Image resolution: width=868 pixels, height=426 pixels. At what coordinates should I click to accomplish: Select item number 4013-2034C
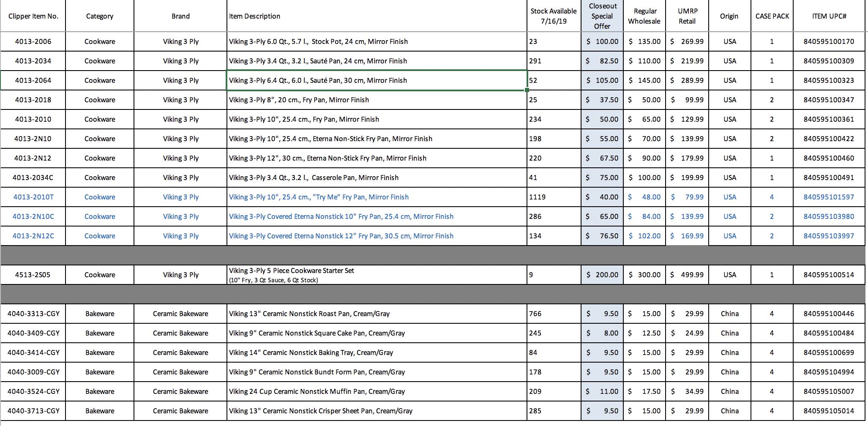click(33, 177)
